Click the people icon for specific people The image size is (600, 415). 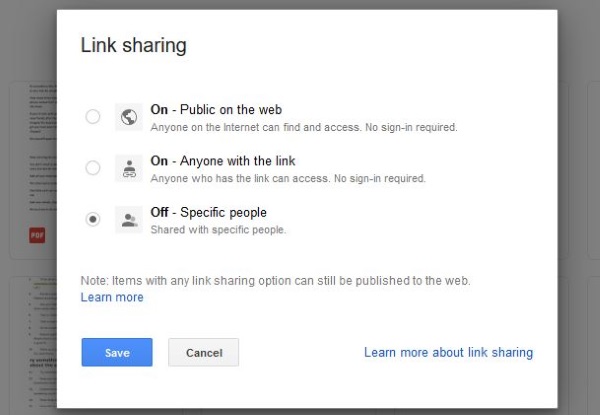tap(128, 219)
